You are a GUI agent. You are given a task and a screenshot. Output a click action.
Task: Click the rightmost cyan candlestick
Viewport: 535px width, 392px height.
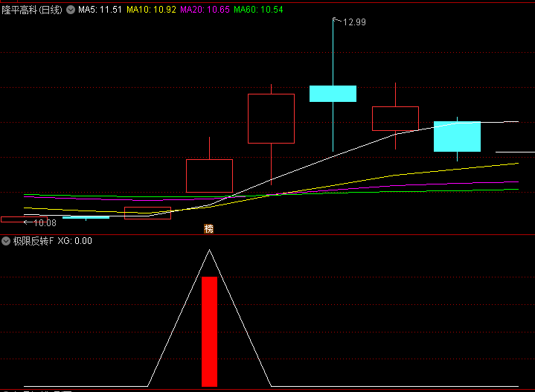point(457,136)
